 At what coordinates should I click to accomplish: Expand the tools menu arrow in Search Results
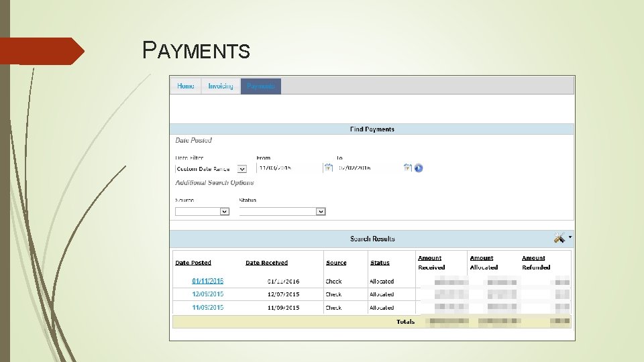(x=570, y=237)
